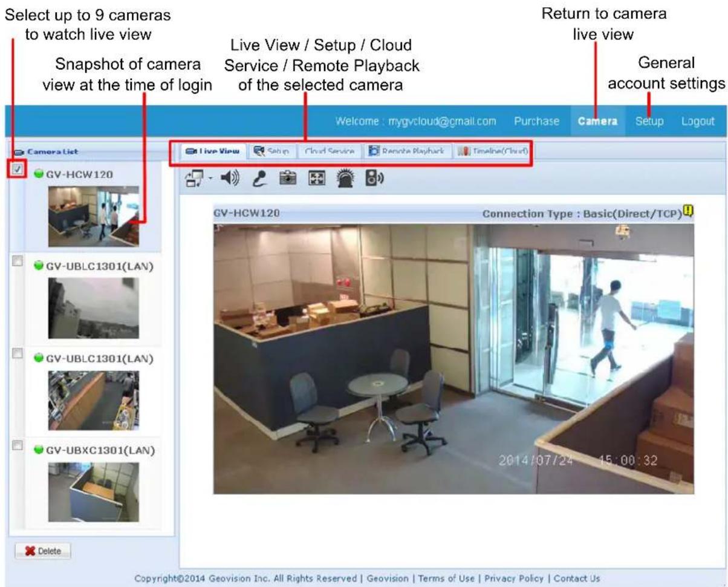Viewport: 728px width, 587px height.
Task: Take a snapshot with camera icon
Action: point(288,179)
